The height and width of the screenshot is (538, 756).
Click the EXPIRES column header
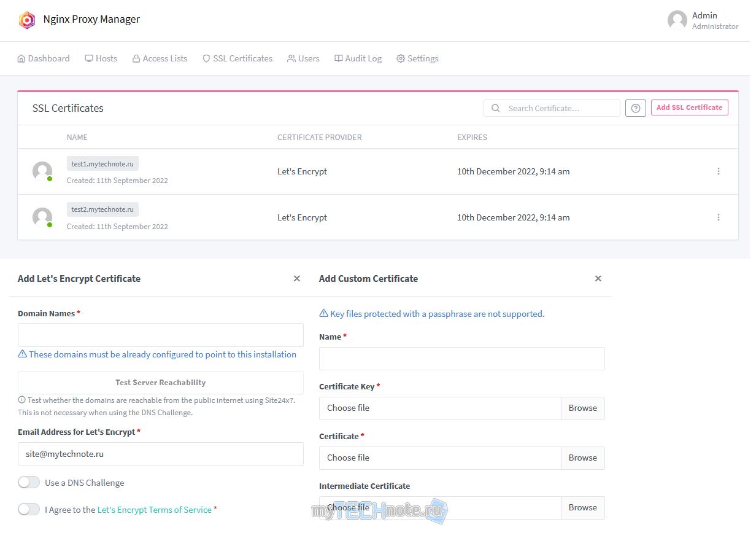click(x=472, y=138)
